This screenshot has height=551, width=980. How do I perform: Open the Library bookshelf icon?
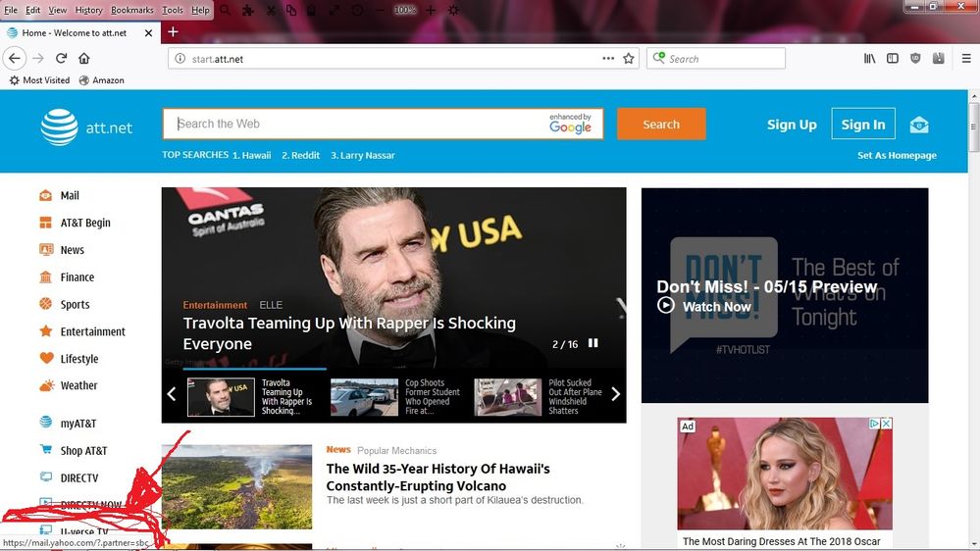click(x=869, y=58)
